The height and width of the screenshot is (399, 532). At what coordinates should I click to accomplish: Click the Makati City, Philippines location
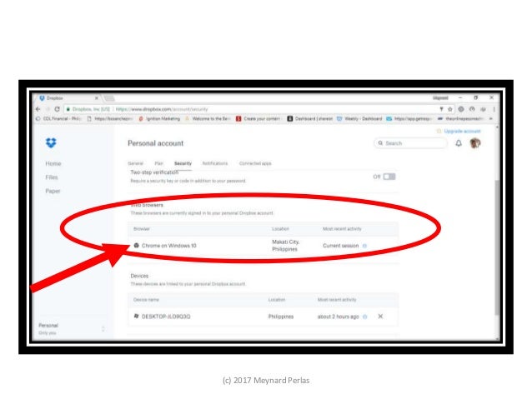[285, 246]
